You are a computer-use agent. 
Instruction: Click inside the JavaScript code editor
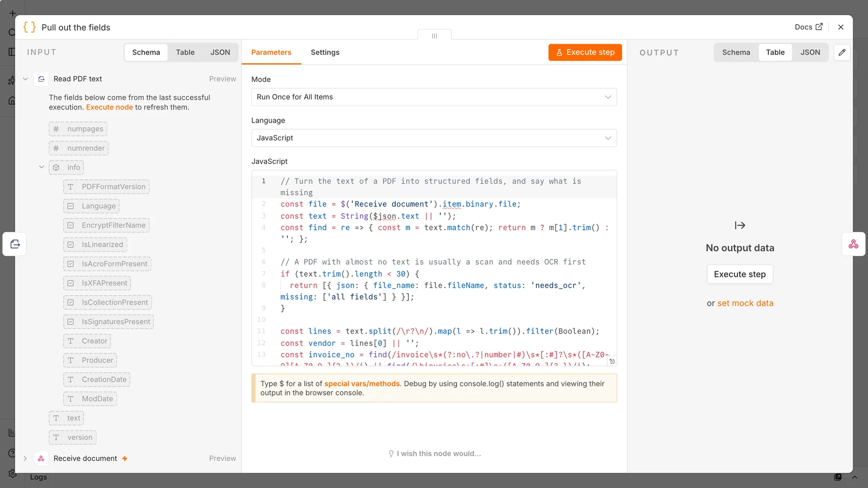click(434, 268)
